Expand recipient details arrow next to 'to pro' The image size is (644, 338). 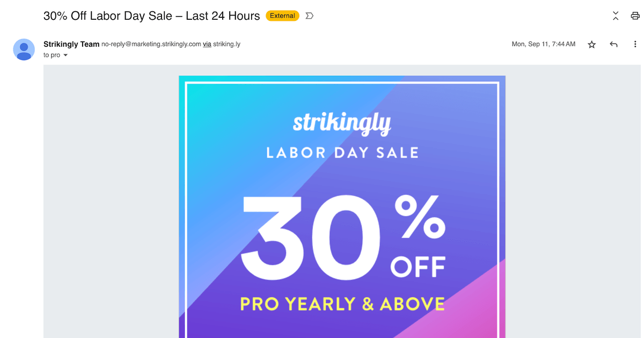[x=65, y=55]
